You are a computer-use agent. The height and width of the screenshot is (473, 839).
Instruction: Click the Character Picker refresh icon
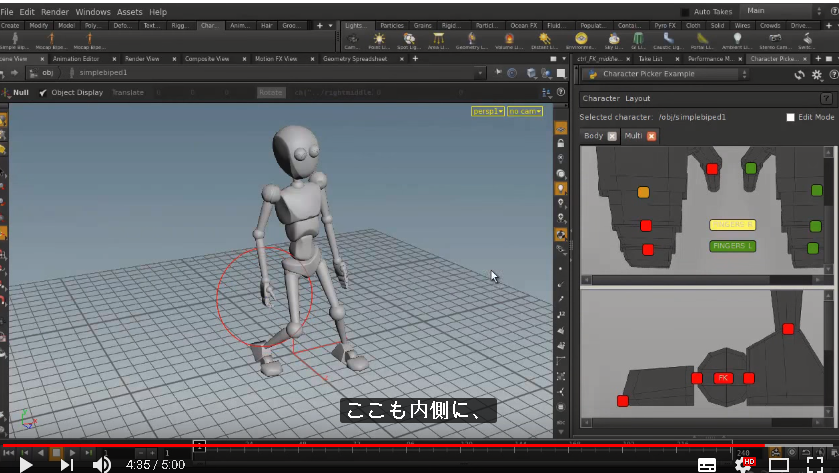pyautogui.click(x=799, y=75)
